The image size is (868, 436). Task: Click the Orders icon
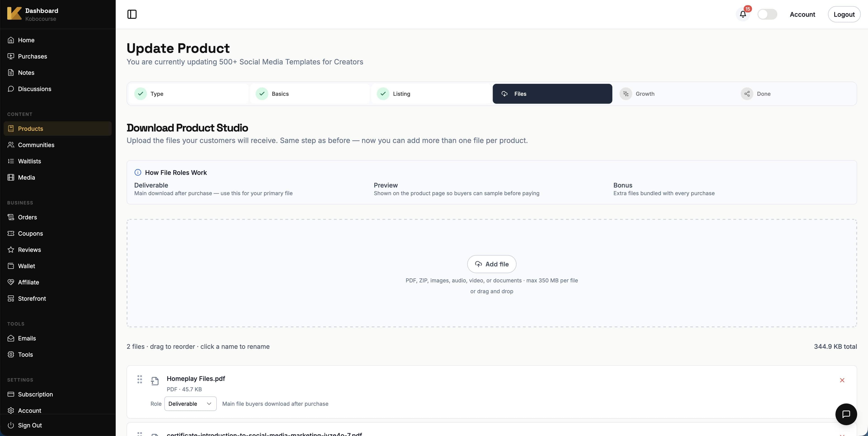coord(11,217)
